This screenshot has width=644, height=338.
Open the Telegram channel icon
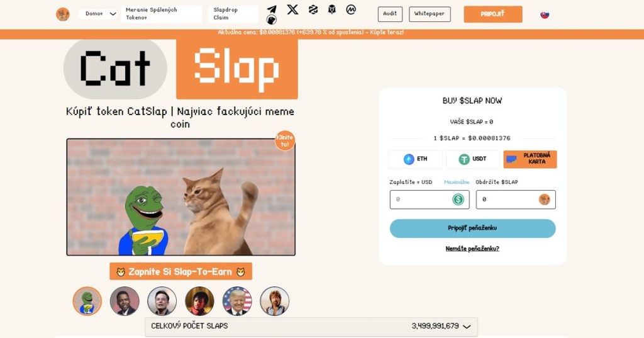(x=272, y=9)
